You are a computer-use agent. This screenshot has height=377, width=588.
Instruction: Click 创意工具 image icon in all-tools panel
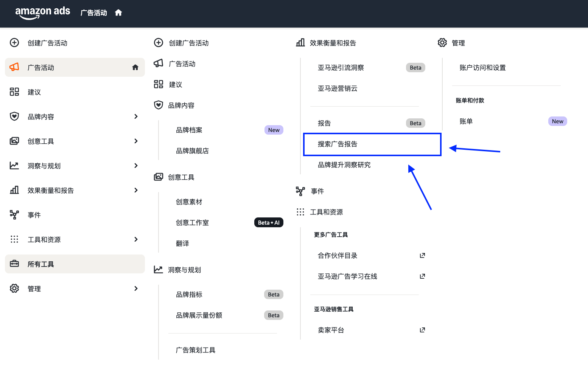point(159,177)
